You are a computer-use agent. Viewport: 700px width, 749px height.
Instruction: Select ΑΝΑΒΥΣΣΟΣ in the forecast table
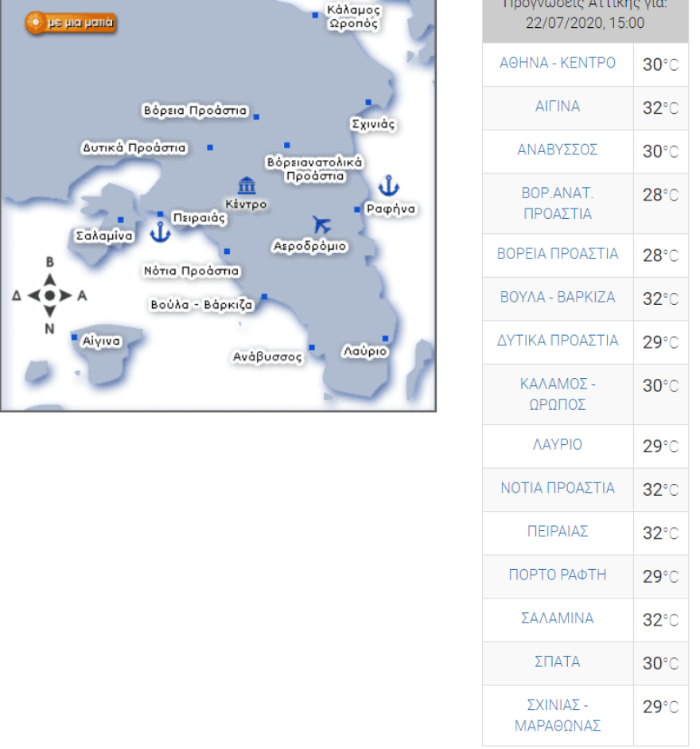pyautogui.click(x=557, y=150)
